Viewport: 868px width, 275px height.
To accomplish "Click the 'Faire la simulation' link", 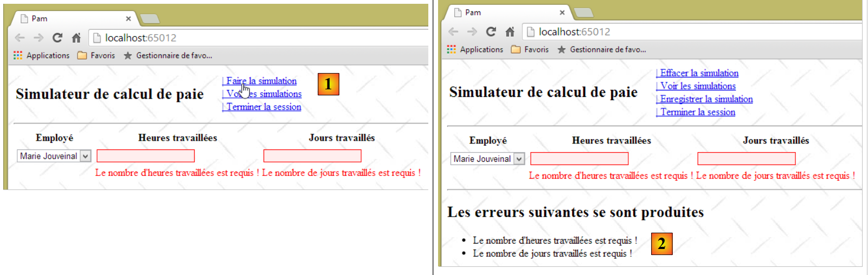I will click(x=261, y=81).
